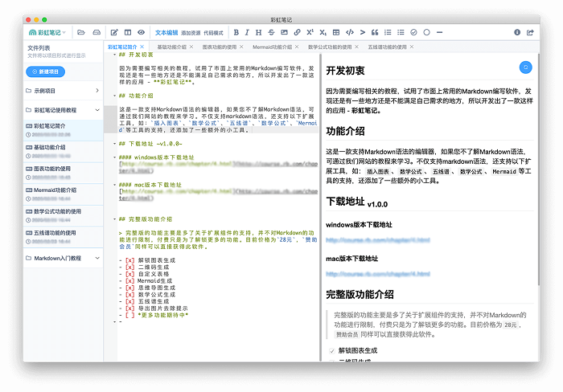Expand the Markdown入门教程 folder

coord(63,258)
